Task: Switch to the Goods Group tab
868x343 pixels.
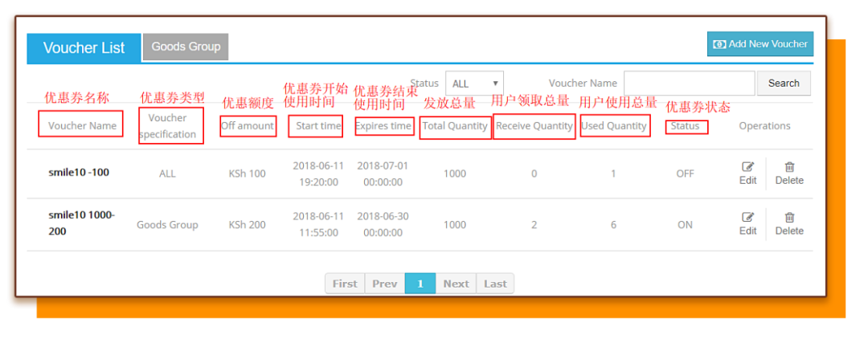Action: point(186,47)
